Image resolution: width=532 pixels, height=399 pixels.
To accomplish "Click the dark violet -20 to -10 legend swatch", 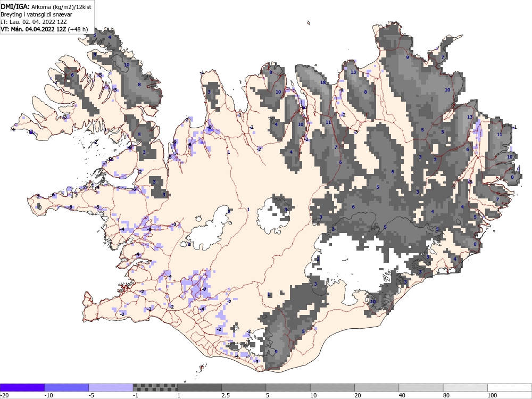I will point(22,387).
